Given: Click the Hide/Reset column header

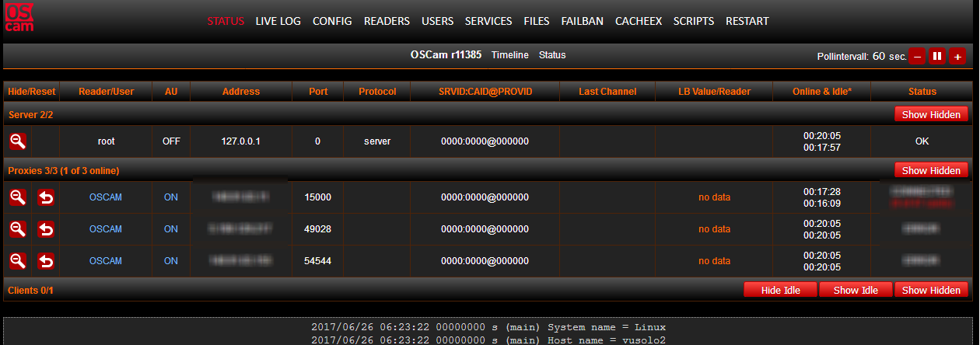Looking at the screenshot, I should coord(31,92).
